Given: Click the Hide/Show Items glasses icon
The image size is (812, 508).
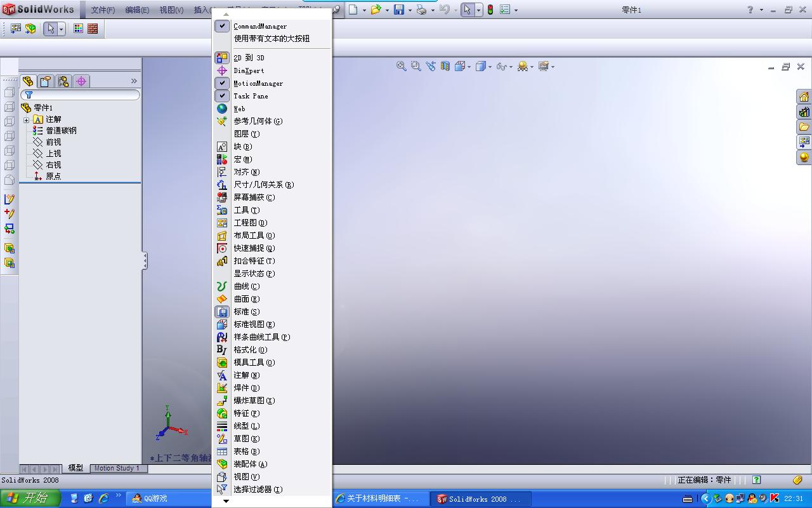Looking at the screenshot, I should (501, 66).
